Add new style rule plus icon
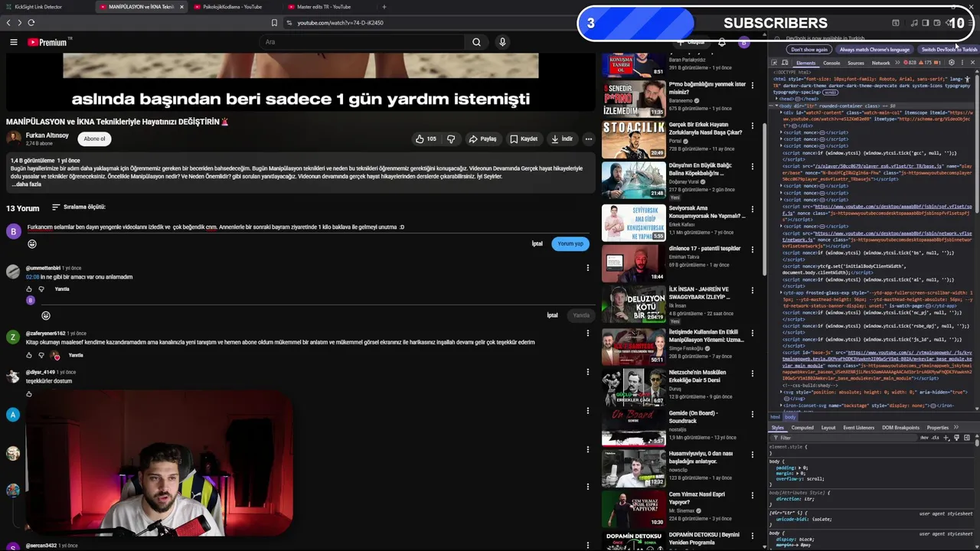Screen dimensions: 980x551 [x=946, y=438]
